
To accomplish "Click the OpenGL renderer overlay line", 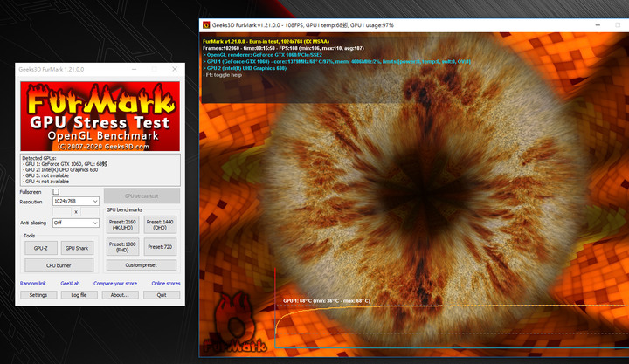I will point(262,55).
